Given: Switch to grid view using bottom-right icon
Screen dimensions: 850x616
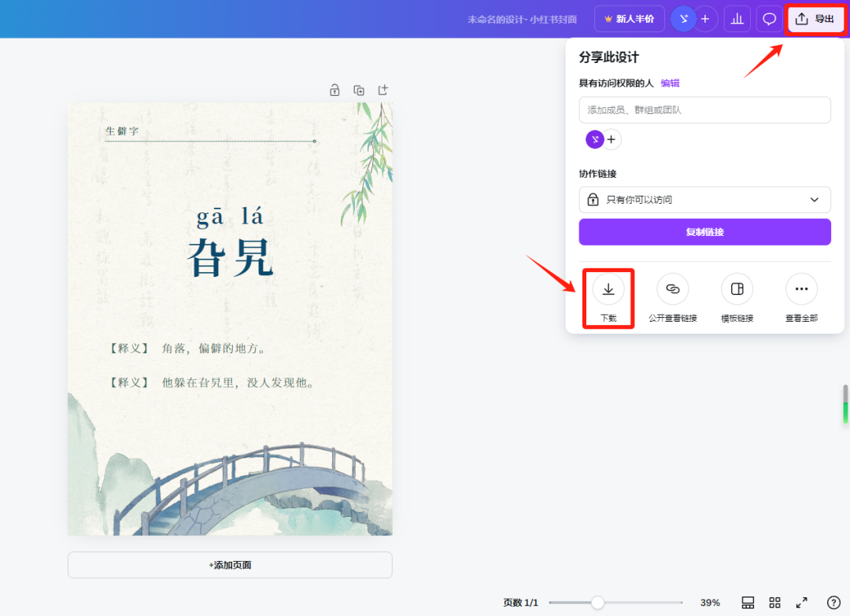Looking at the screenshot, I should (x=775, y=602).
